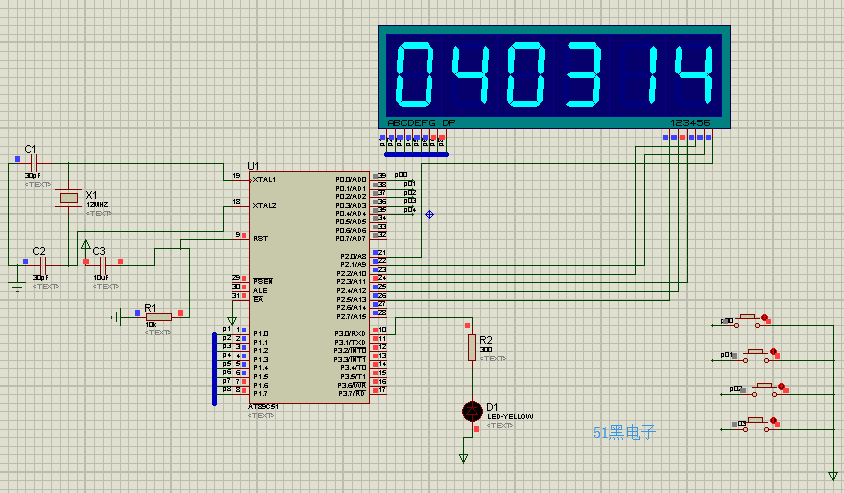The height and width of the screenshot is (493, 844).
Task: Push the p02 button actuator
Action: (x=765, y=386)
